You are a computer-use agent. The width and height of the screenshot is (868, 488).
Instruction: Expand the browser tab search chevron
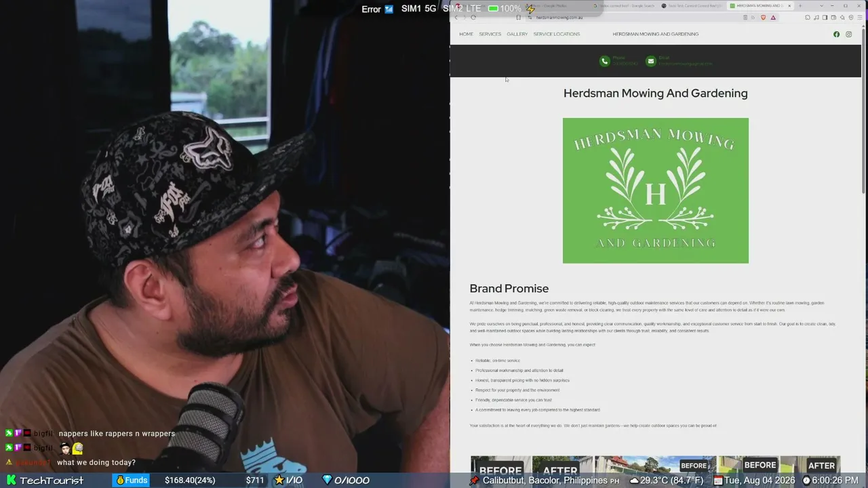point(822,6)
